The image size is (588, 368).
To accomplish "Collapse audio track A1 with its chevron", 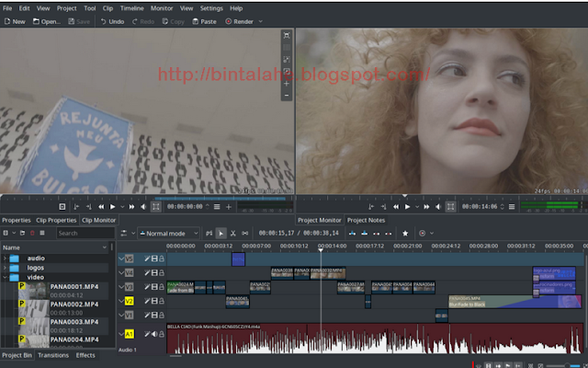I will click(x=121, y=334).
